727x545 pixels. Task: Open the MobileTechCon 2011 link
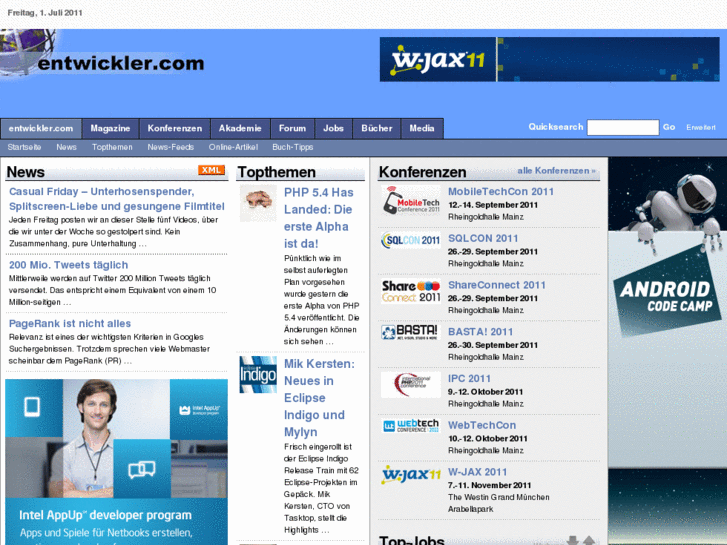pyautogui.click(x=501, y=192)
